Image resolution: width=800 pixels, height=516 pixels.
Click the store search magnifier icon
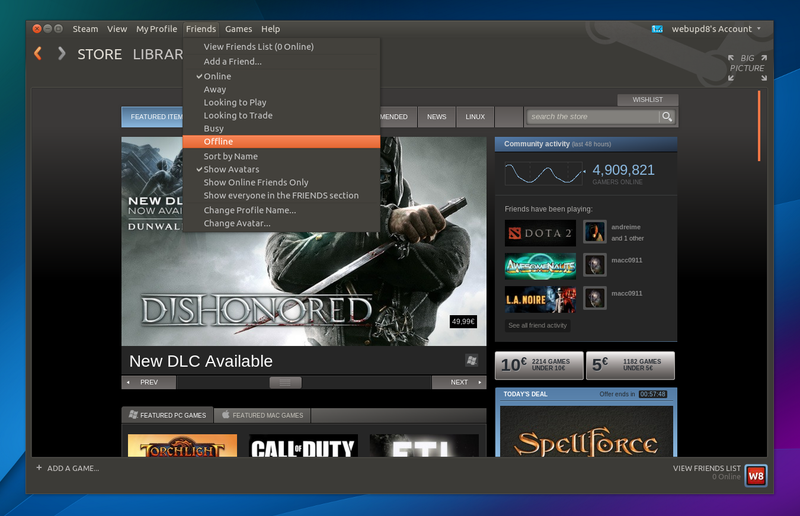coord(667,117)
